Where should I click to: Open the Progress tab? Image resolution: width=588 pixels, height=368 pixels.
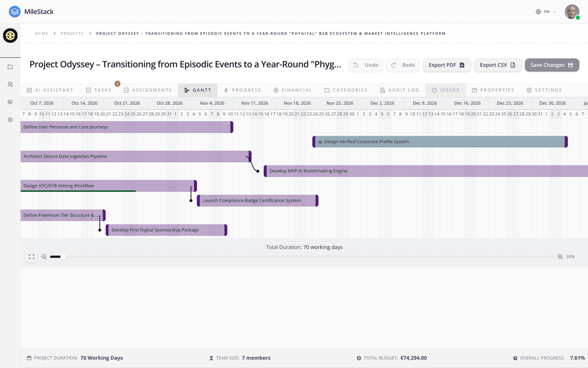pos(242,90)
